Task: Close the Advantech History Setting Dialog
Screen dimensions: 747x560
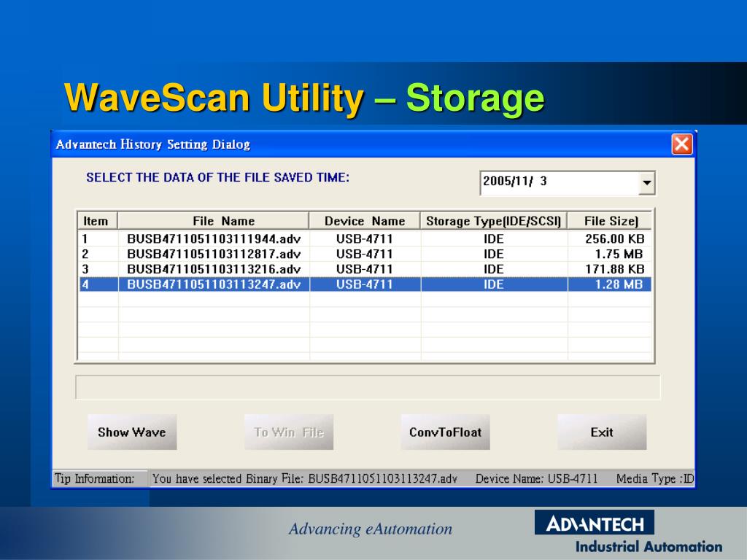Action: pyautogui.click(x=682, y=144)
